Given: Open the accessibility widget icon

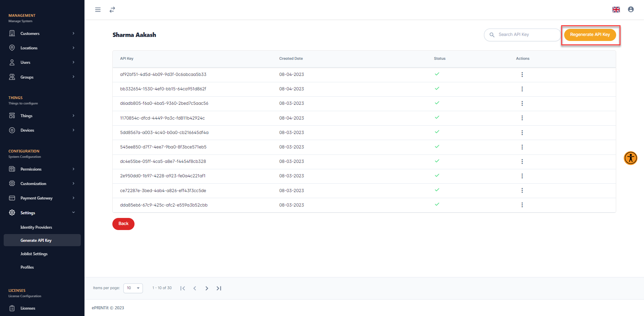Looking at the screenshot, I should (630, 158).
